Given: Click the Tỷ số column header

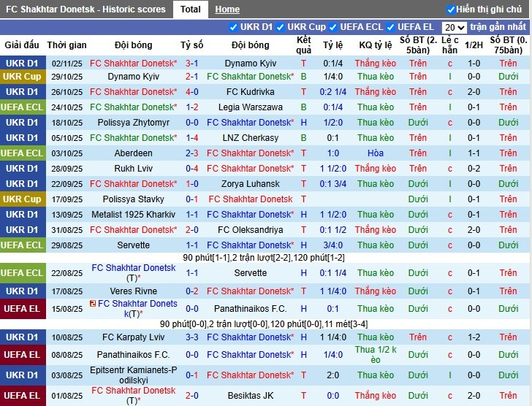Looking at the screenshot, I should (191, 45).
